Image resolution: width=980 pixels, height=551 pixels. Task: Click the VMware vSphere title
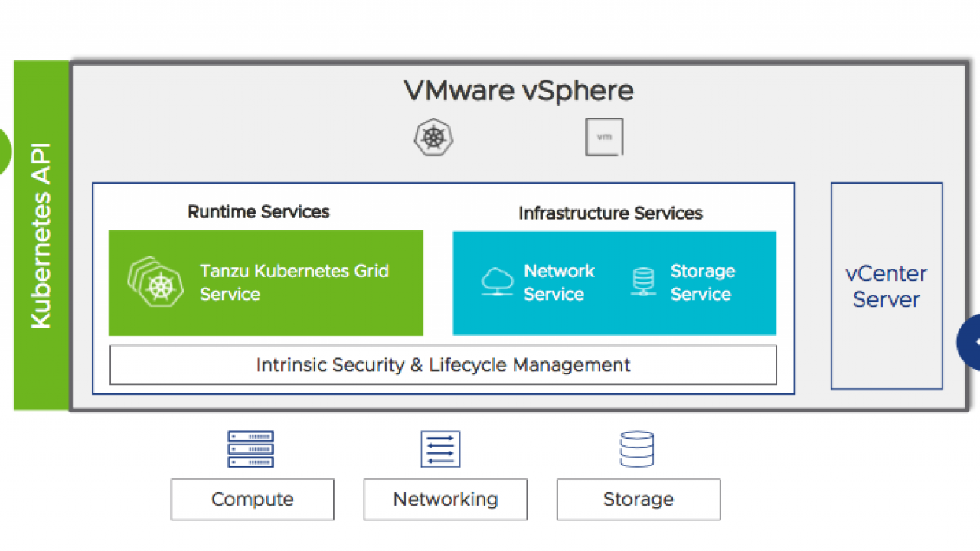pyautogui.click(x=519, y=91)
